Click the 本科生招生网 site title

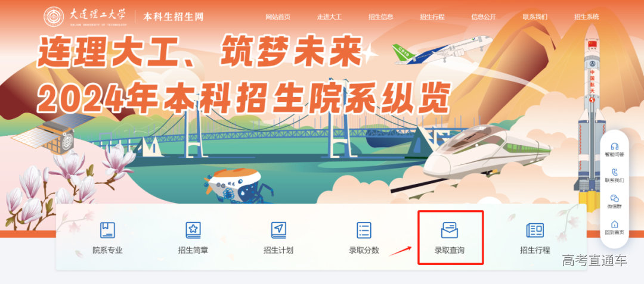click(x=173, y=17)
